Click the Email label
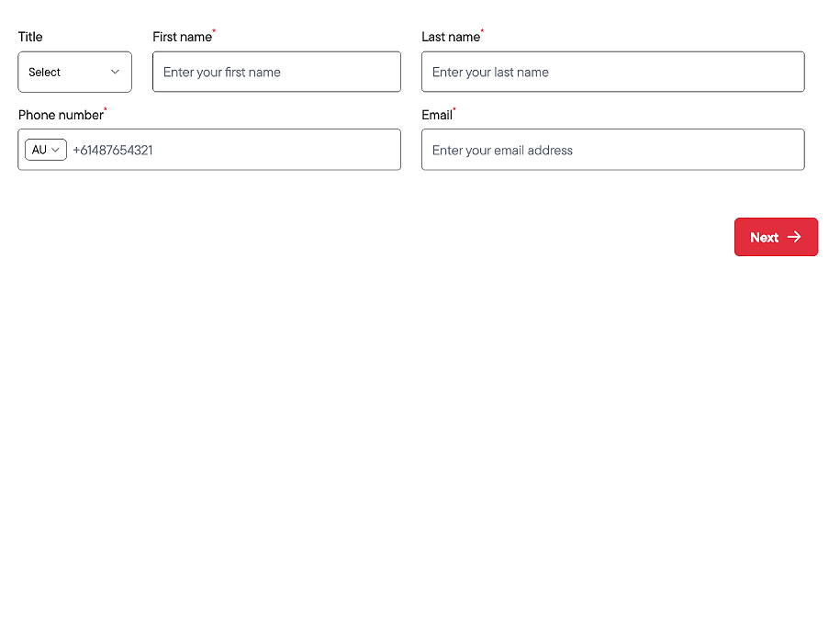Image resolution: width=840 pixels, height=629 pixels. tap(437, 115)
